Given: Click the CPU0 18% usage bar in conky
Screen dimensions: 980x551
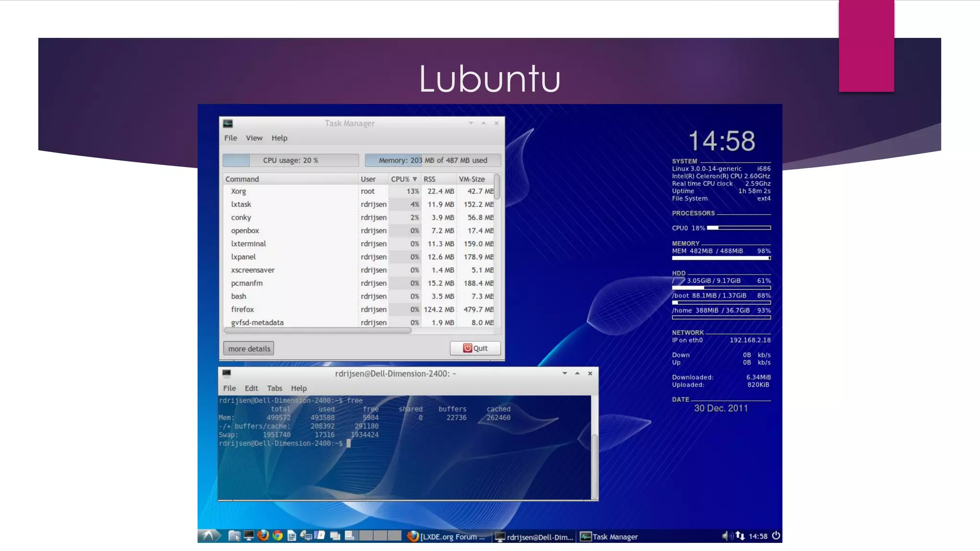Looking at the screenshot, I should (739, 228).
